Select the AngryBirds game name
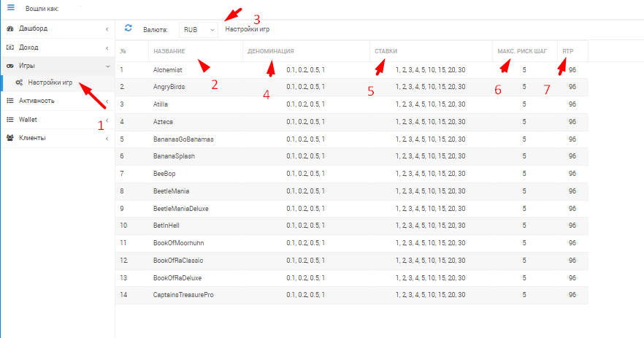This screenshot has height=338, width=644. pyautogui.click(x=169, y=87)
